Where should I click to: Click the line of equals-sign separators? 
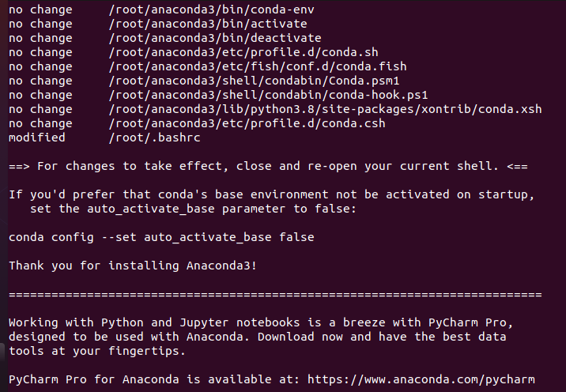point(275,295)
